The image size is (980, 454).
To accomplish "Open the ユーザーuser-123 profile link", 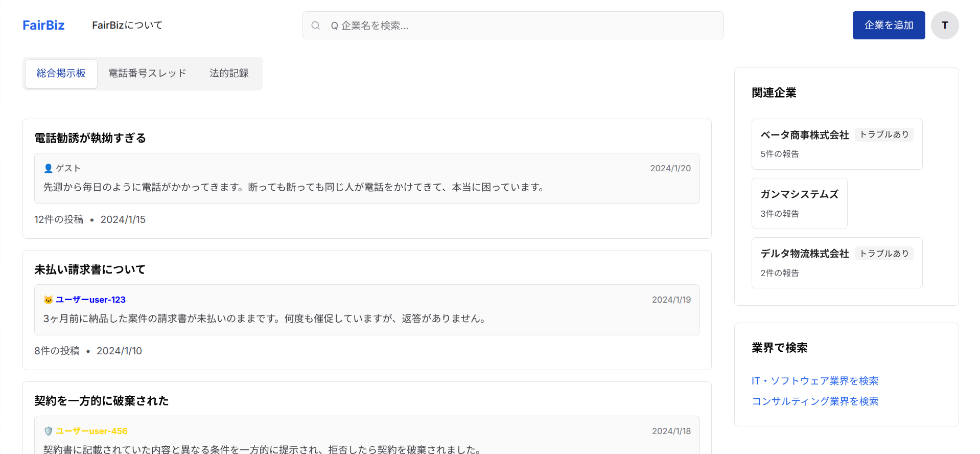I will point(90,300).
